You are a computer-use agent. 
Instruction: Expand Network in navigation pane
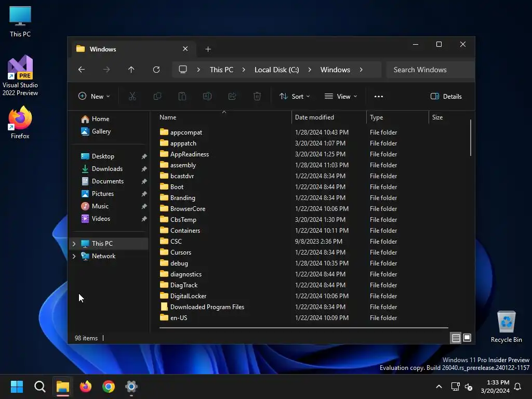pyautogui.click(x=74, y=256)
